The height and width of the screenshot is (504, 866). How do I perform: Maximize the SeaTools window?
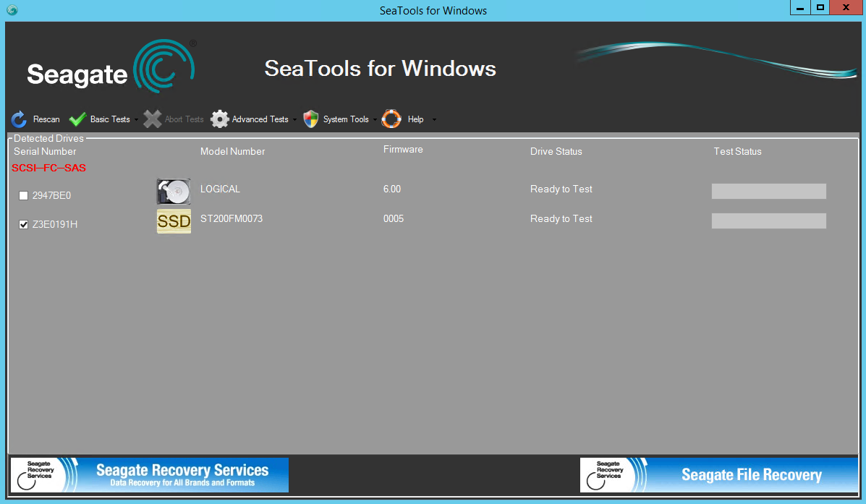click(820, 8)
